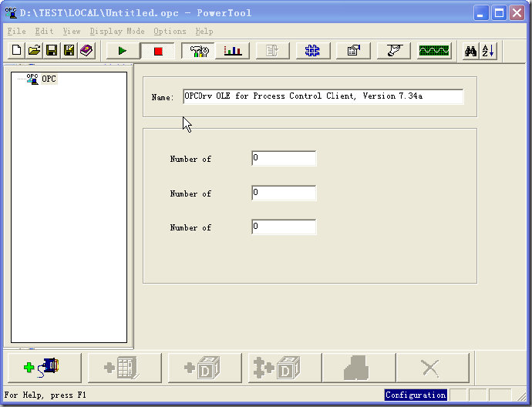Click the add group button
Screen dimensions: 532x407
[x=124, y=368]
